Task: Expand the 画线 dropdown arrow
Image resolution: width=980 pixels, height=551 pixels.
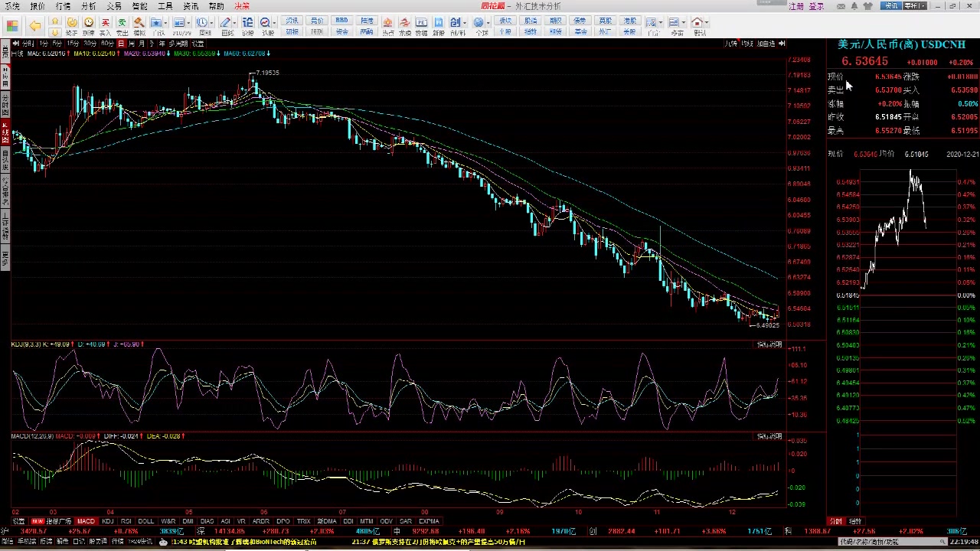Action: (235, 23)
